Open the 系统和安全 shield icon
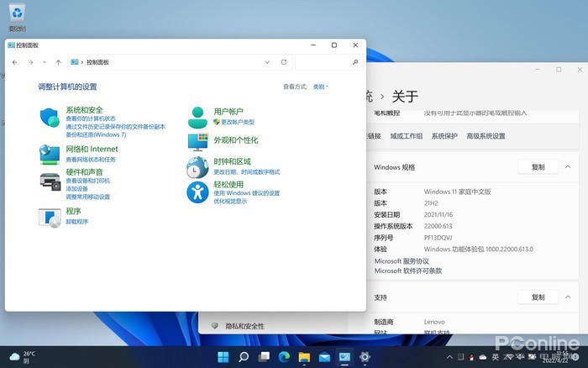Screen dimensions: 588x368 click(x=50, y=118)
